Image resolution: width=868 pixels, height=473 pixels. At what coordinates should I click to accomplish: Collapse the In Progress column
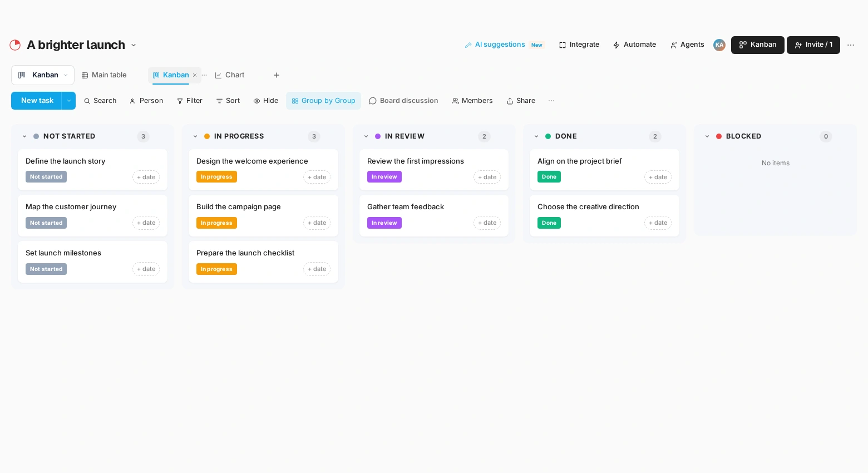195,136
